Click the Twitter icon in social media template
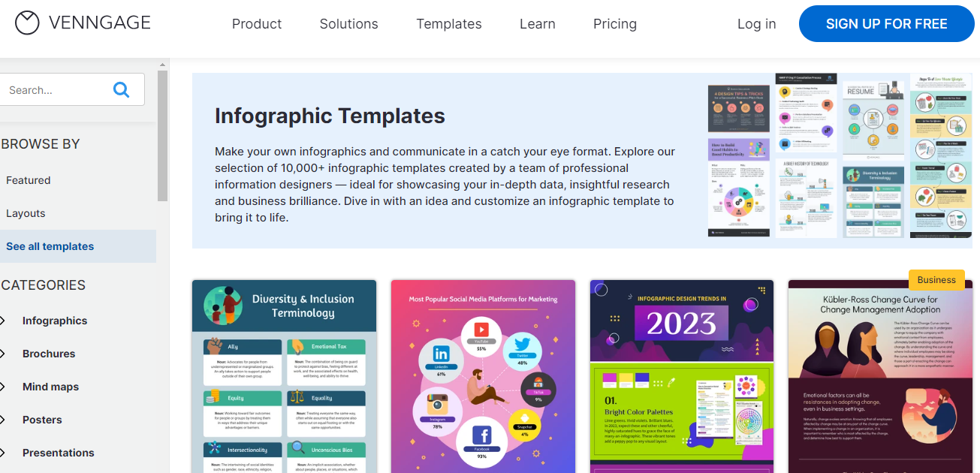 [x=522, y=343]
